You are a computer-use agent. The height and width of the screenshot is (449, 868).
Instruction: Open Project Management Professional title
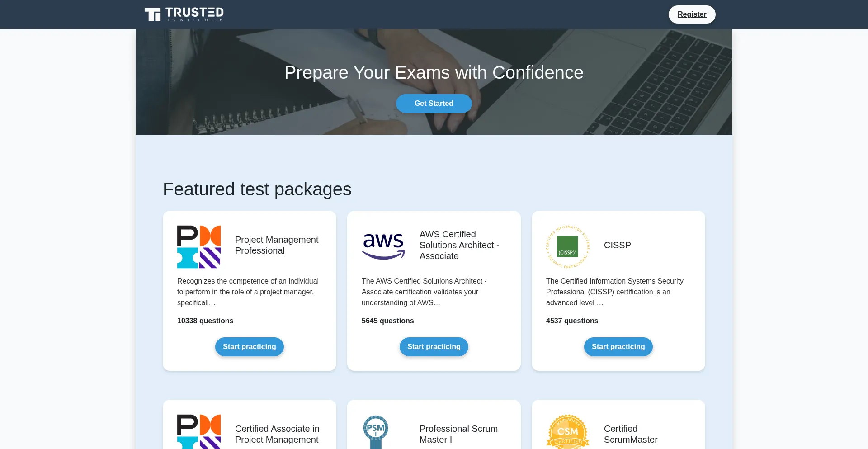(277, 245)
